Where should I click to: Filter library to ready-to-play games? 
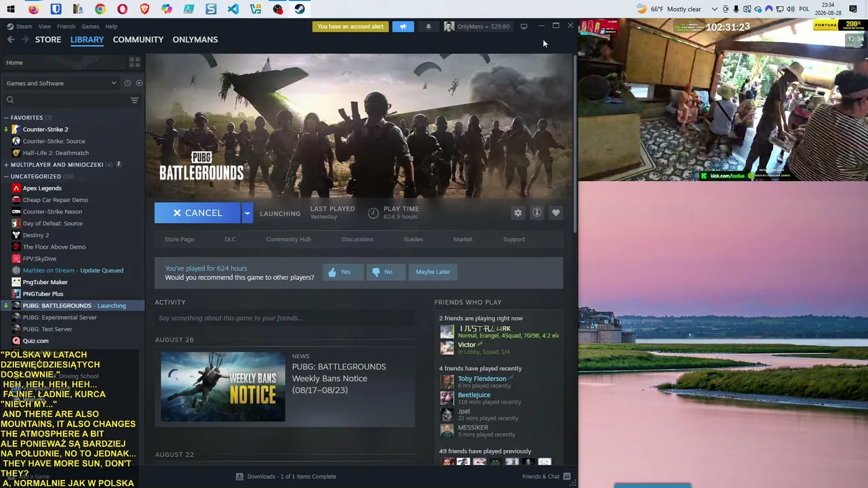pyautogui.click(x=139, y=83)
